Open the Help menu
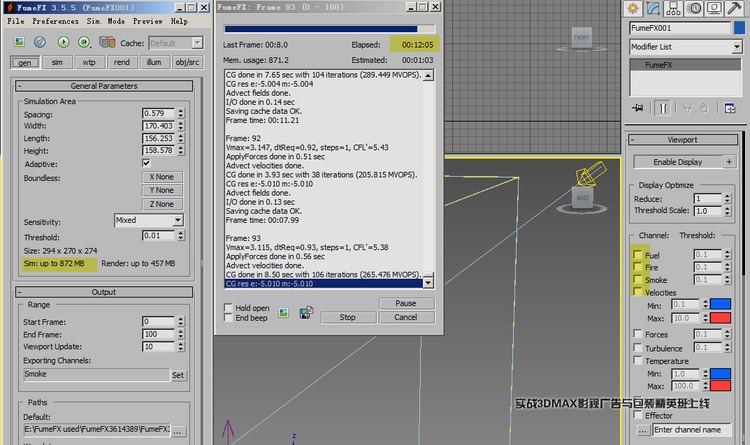Viewport: 750px width, 445px height. pyautogui.click(x=179, y=21)
